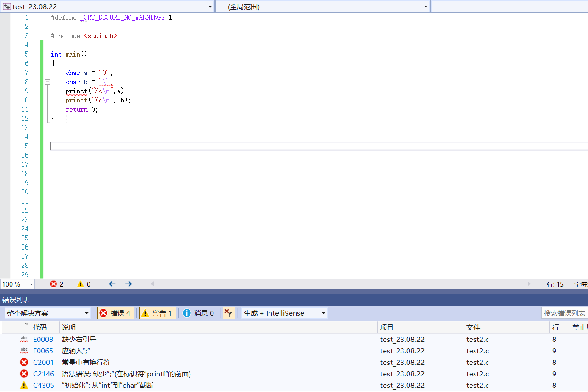Viewport: 588px width, 392px height.
Task: Navigate forward with the right arrow
Action: pyautogui.click(x=129, y=284)
